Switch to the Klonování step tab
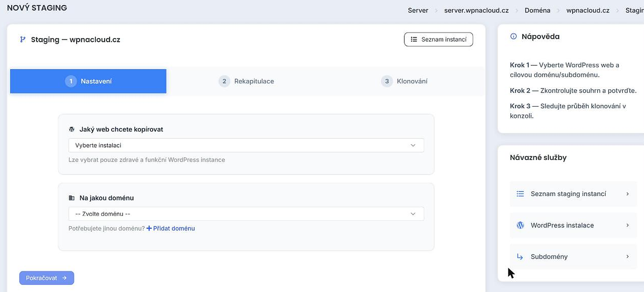Screen dimensions: 644x292 404,81
